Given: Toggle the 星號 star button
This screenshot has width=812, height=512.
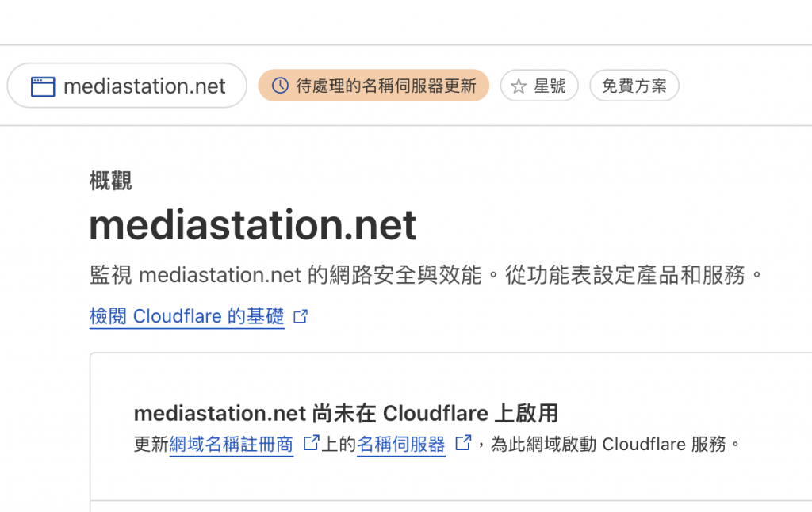Looking at the screenshot, I should click(x=539, y=86).
